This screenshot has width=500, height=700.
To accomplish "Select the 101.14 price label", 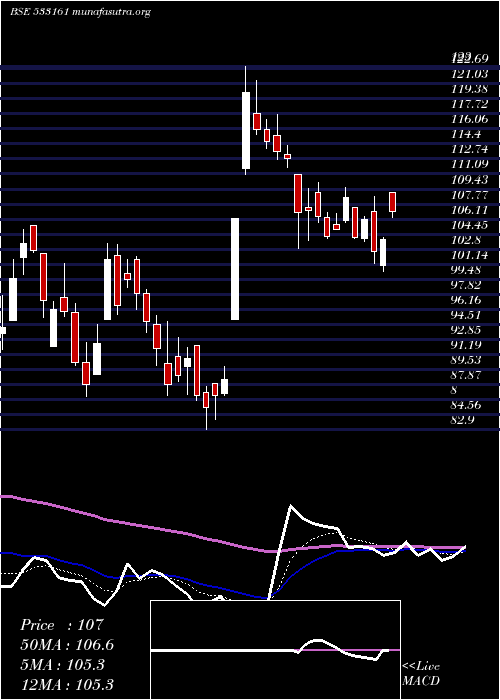I will pos(470,255).
